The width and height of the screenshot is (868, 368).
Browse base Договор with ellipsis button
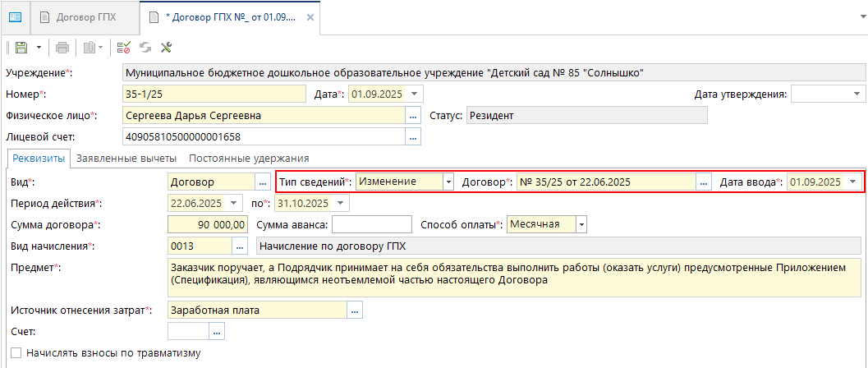pyautogui.click(x=704, y=181)
